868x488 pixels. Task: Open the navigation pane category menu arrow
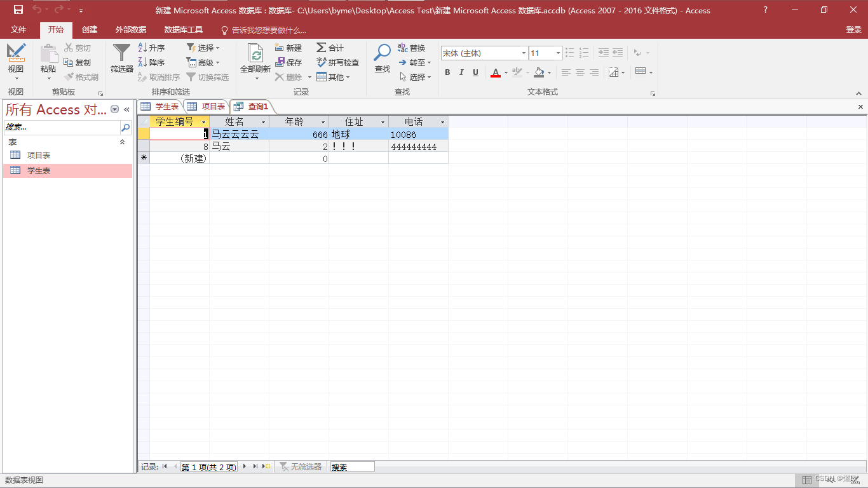click(x=115, y=109)
